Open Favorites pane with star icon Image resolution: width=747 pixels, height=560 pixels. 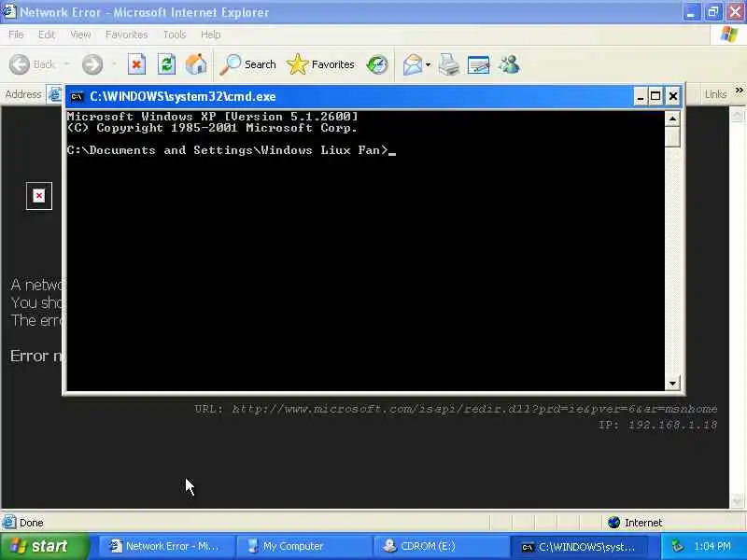pyautogui.click(x=320, y=64)
